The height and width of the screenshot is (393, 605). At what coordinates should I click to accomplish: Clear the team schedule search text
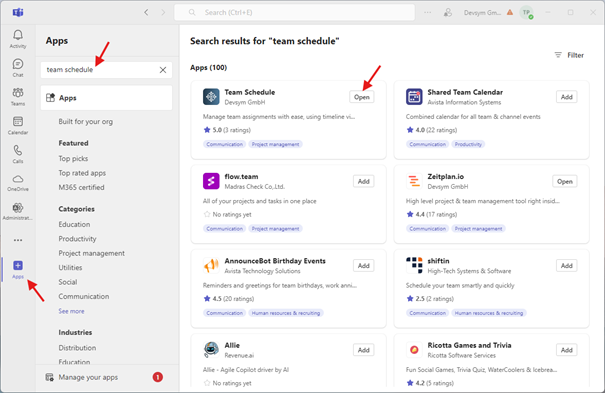[x=163, y=70]
